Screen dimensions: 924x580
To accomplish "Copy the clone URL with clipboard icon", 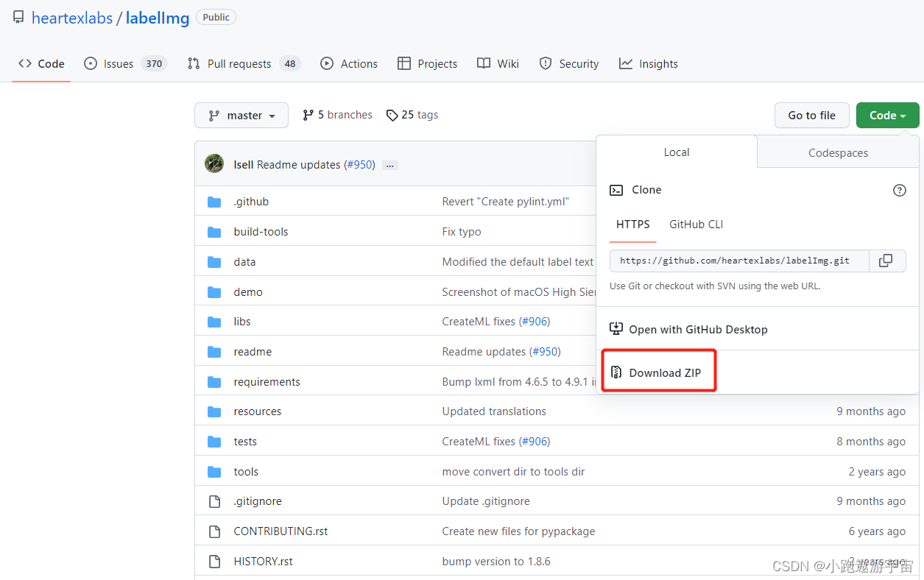I will [886, 261].
